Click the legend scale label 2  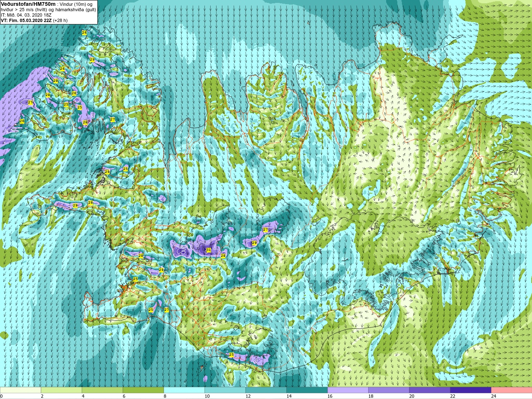42,396
